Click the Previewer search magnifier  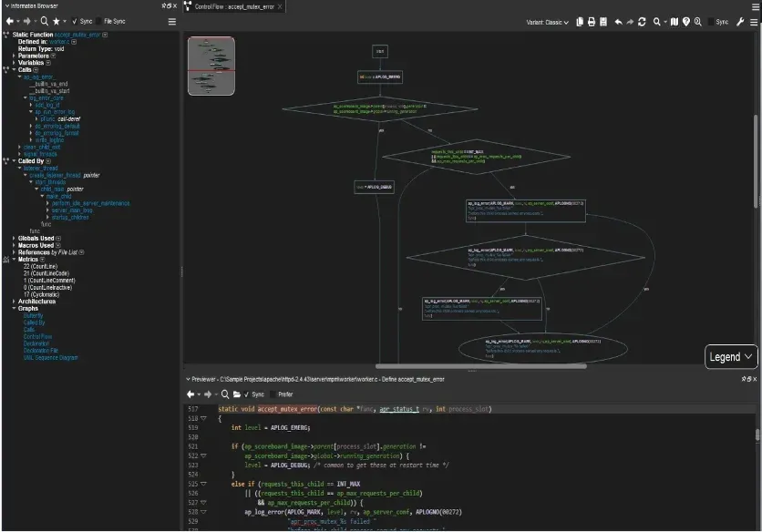coord(225,394)
